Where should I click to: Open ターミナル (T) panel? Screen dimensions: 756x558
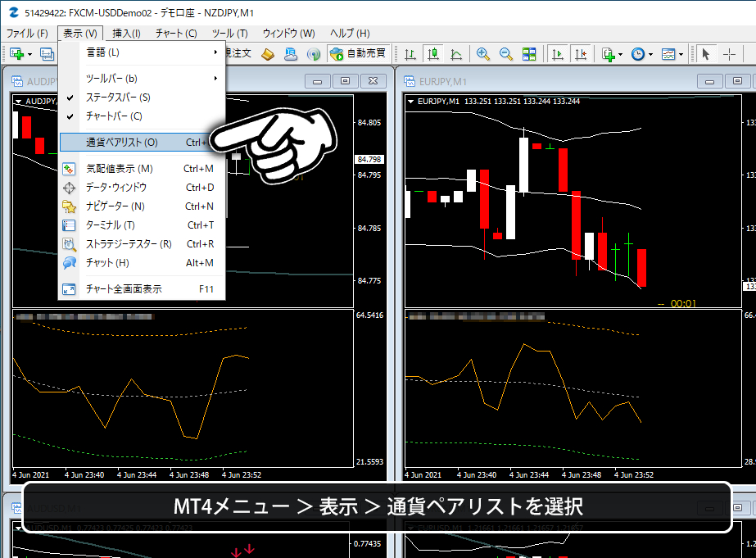(x=142, y=225)
